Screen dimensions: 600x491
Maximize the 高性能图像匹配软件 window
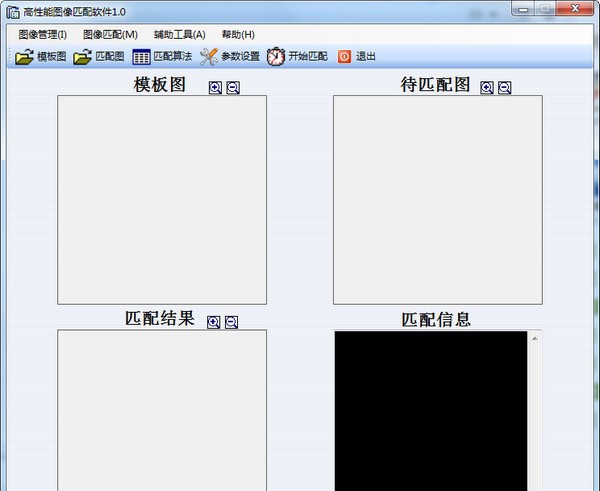tap(545, 9)
